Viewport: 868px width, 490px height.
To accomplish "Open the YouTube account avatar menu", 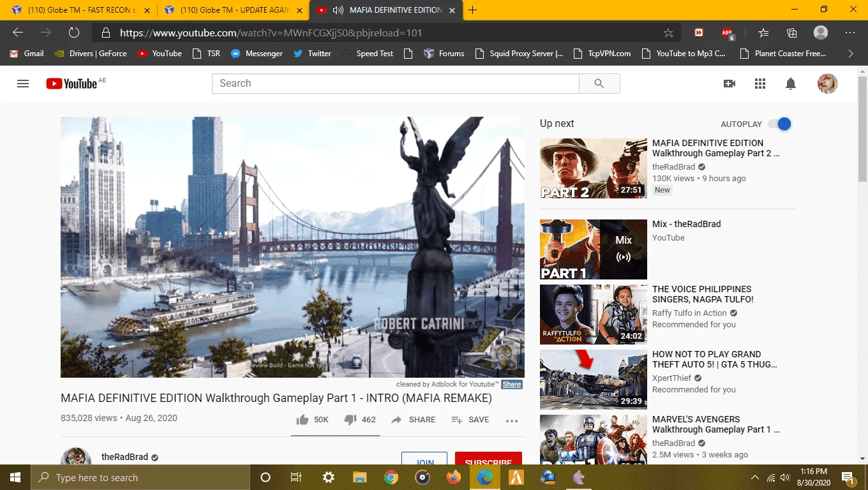I will 828,84.
